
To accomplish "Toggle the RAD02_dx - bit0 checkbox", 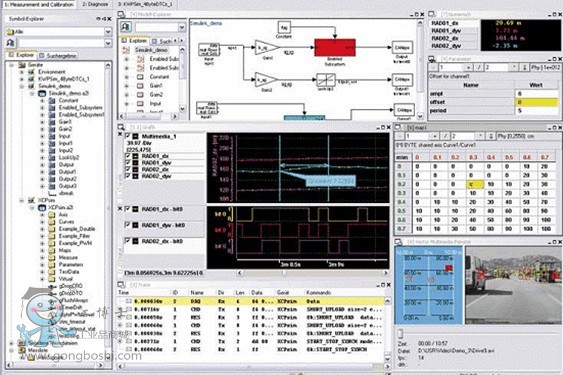I will [x=127, y=241].
